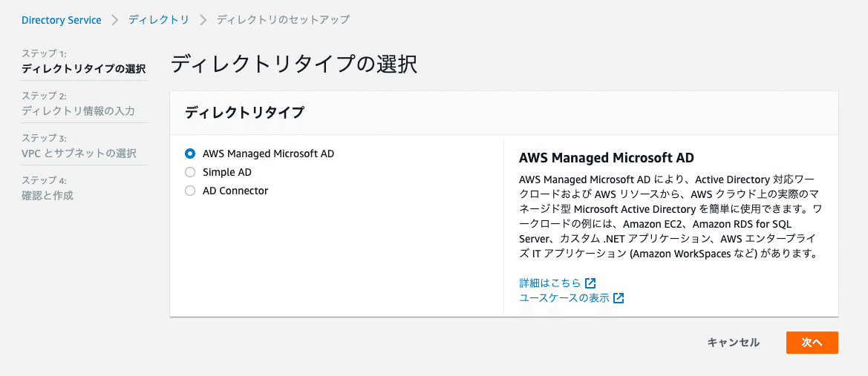The width and height of the screenshot is (868, 376).
Task: Choose AD Connector radio option
Action: [x=190, y=191]
